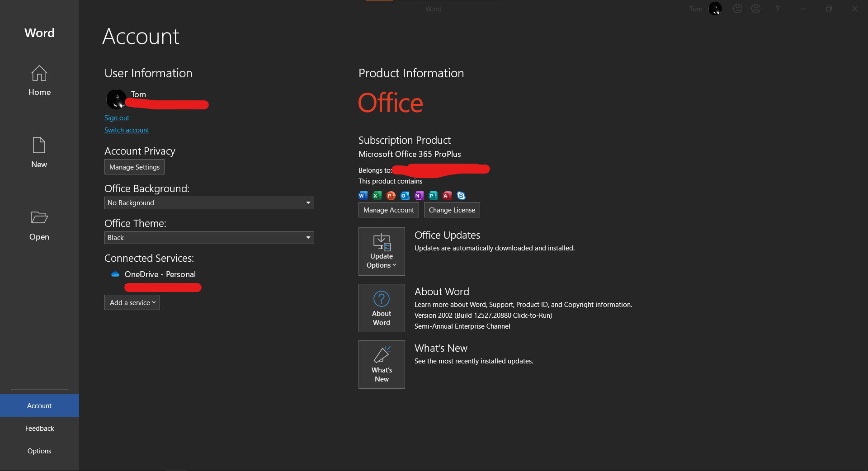868x471 pixels.
Task: Expand the Office Theme dropdown
Action: tap(209, 238)
